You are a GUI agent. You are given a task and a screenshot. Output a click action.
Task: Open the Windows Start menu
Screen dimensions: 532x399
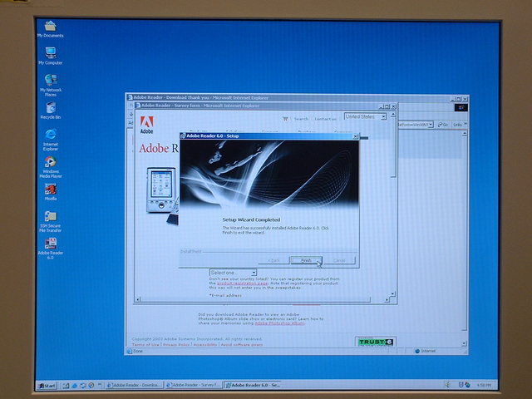pyautogui.click(x=48, y=386)
